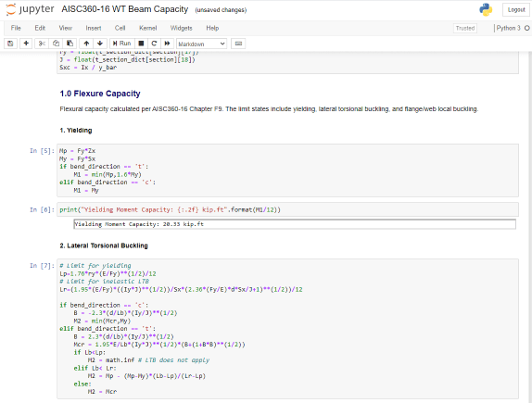Image resolution: width=532 pixels, height=403 pixels.
Task: Click the Jupyter logo
Action: [30, 9]
